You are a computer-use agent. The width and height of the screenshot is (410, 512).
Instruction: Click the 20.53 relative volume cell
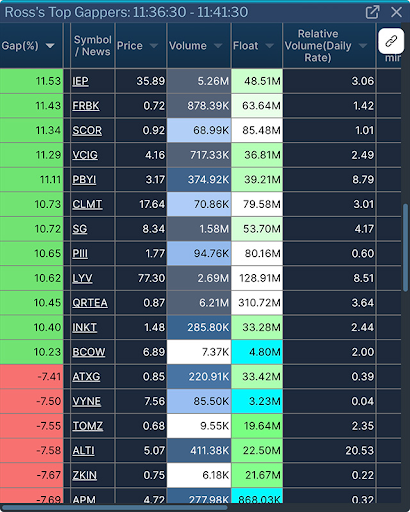click(x=329, y=451)
